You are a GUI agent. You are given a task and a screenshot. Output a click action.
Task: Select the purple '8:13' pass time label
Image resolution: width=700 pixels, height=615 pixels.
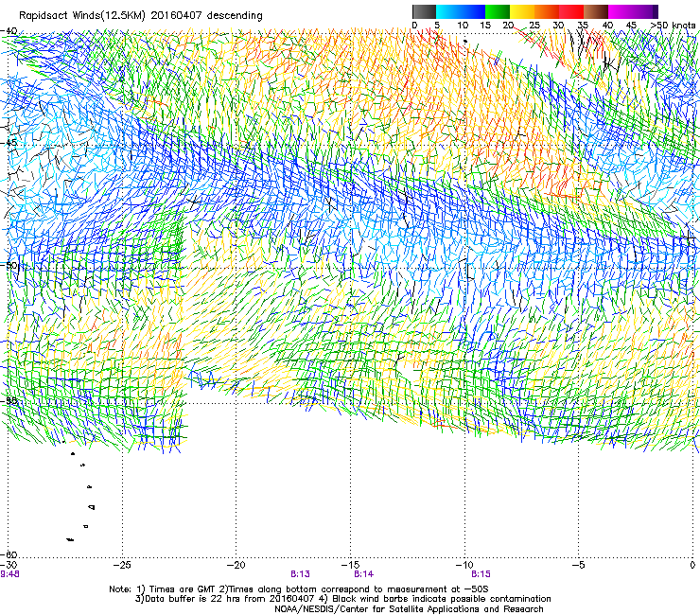click(x=300, y=574)
